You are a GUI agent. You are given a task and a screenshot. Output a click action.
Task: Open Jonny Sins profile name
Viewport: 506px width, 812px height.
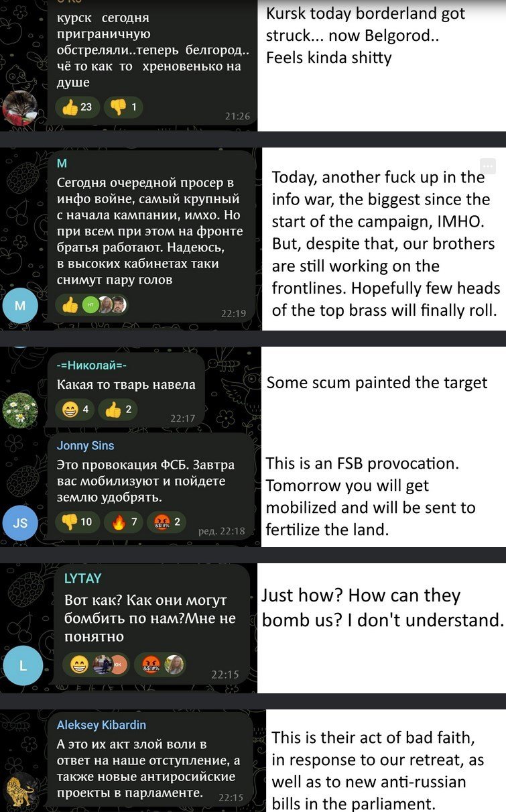(x=85, y=446)
